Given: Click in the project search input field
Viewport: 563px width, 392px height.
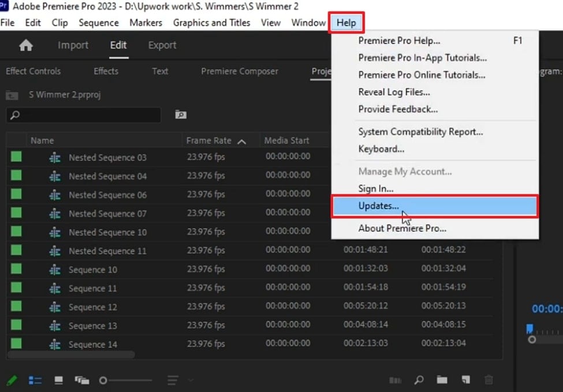Looking at the screenshot, I should click(84, 115).
